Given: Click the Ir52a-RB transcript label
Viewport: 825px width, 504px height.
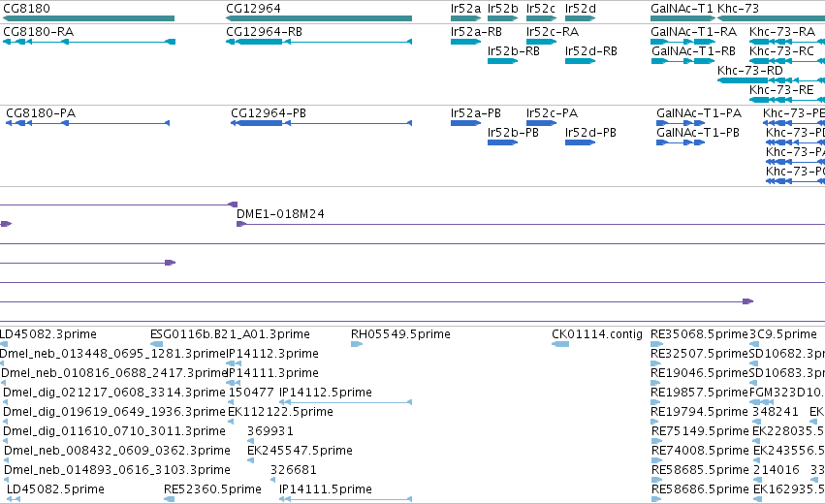Looking at the screenshot, I should coord(476,32).
